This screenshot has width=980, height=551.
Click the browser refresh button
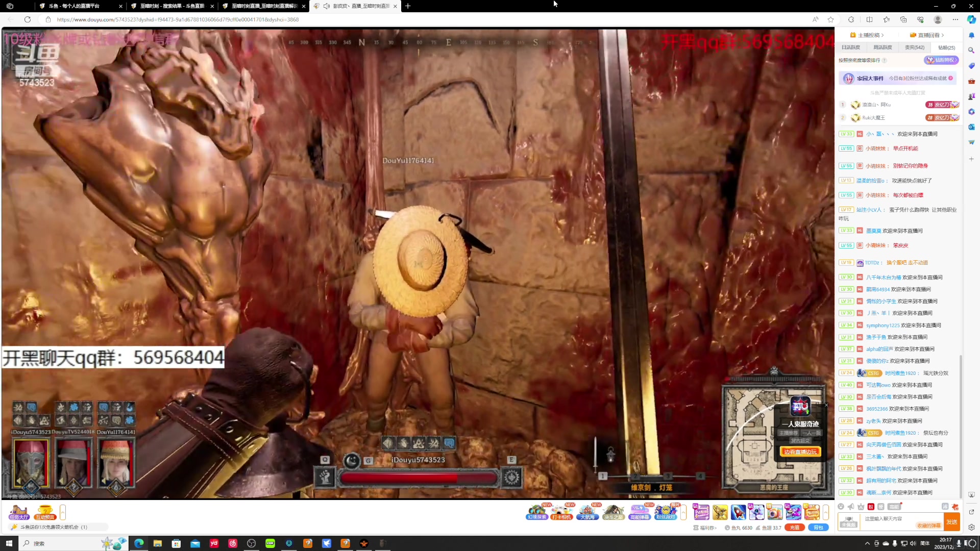[28, 19]
